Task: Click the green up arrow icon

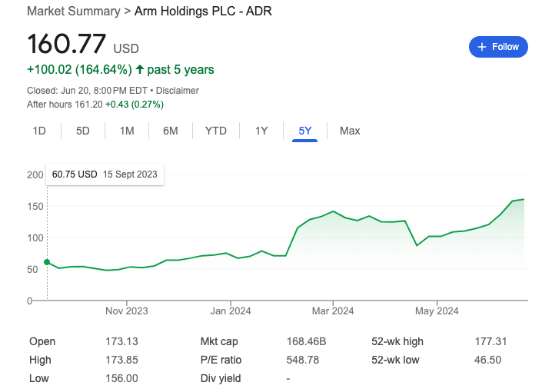Action: 140,70
